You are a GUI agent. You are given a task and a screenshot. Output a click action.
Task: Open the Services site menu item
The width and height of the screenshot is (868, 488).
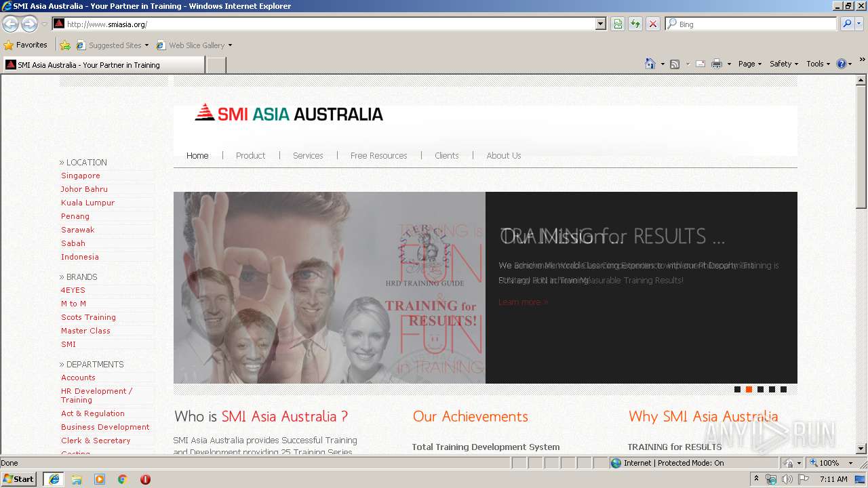tap(308, 155)
